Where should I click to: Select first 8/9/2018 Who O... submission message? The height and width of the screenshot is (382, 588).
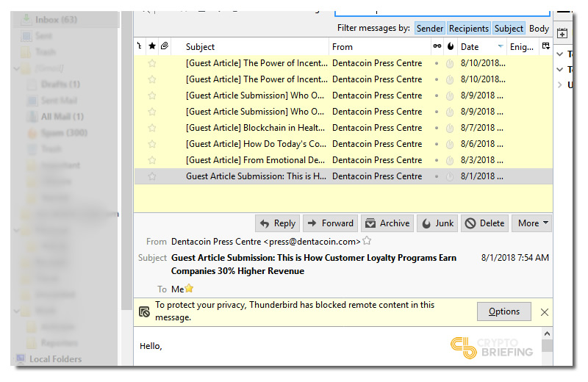[343, 95]
